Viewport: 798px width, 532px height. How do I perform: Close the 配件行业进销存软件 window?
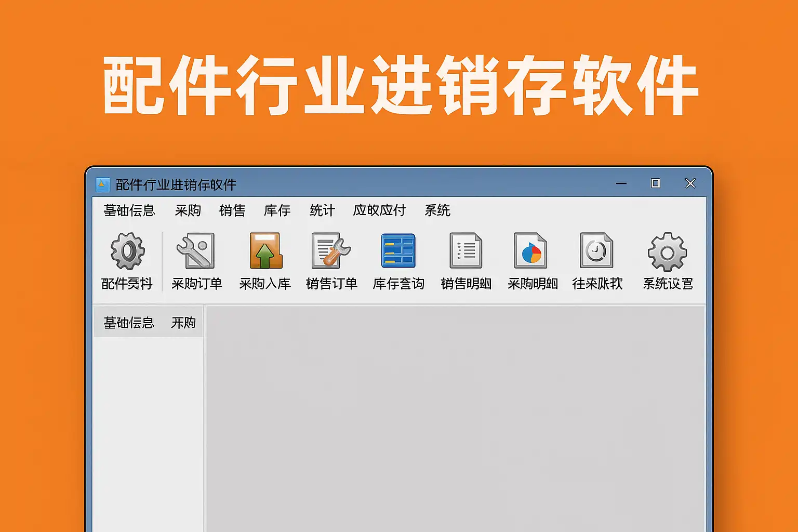tap(690, 183)
